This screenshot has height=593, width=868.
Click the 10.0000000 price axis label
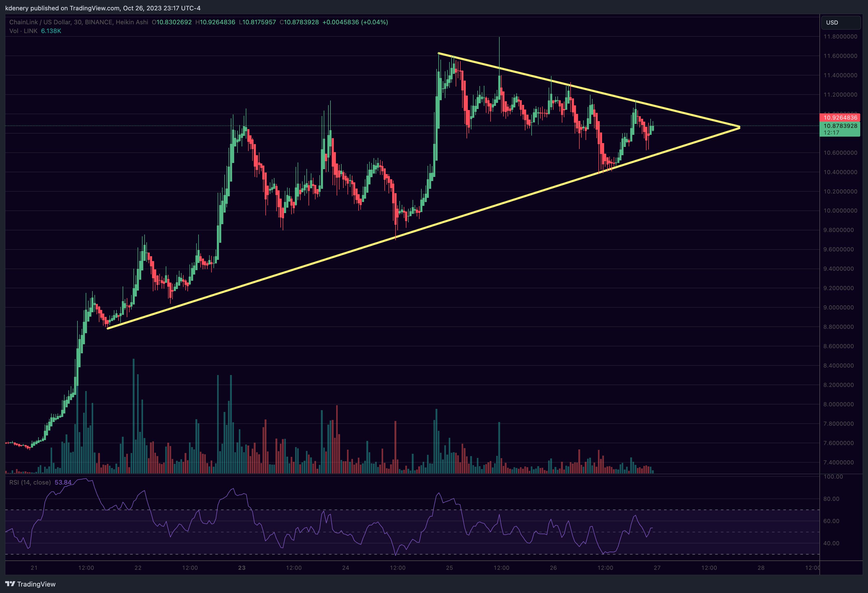point(840,211)
